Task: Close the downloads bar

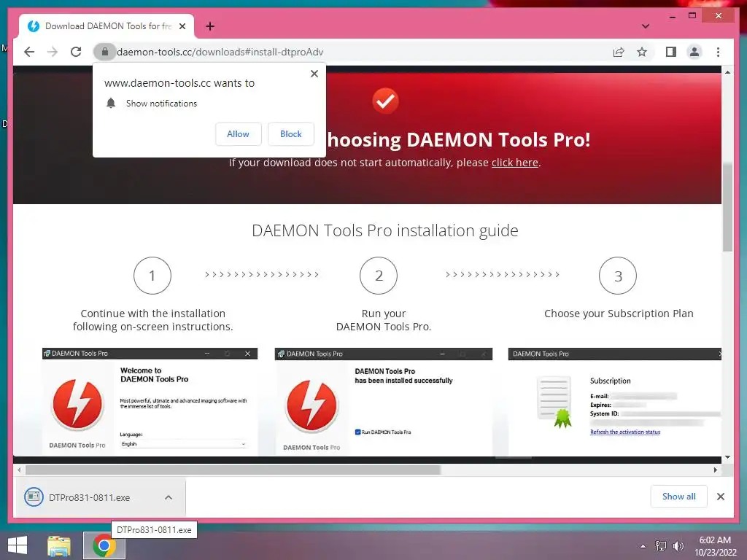Action: [x=721, y=497]
